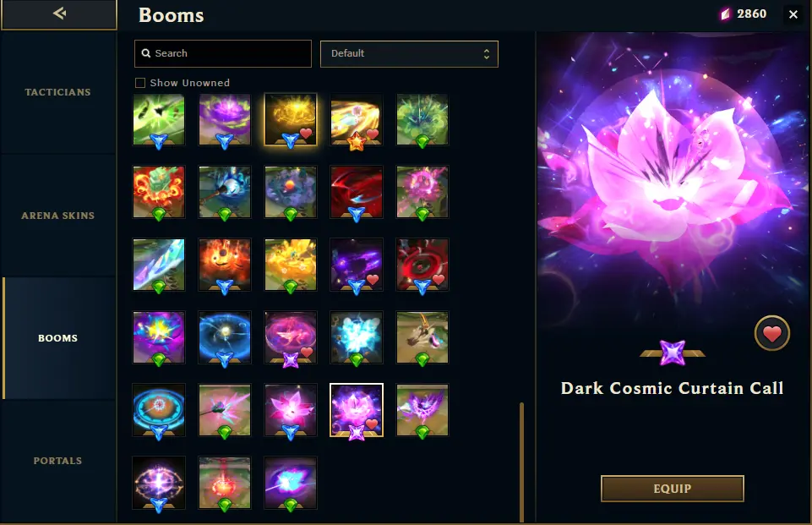This screenshot has height=525, width=812.
Task: Click the Equip button
Action: [x=673, y=489]
